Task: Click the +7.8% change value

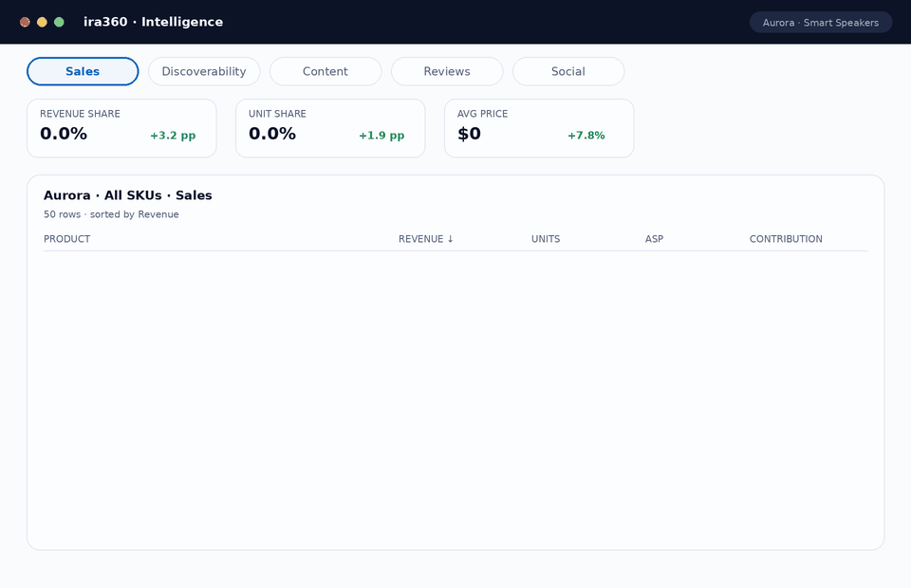Action: (586, 136)
